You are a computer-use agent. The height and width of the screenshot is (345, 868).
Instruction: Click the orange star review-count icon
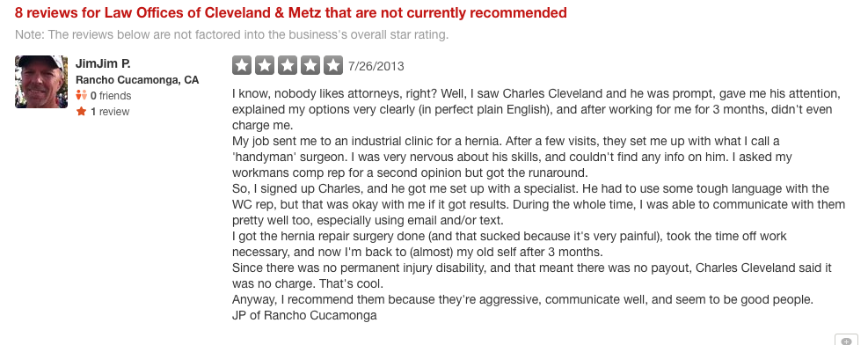point(82,111)
